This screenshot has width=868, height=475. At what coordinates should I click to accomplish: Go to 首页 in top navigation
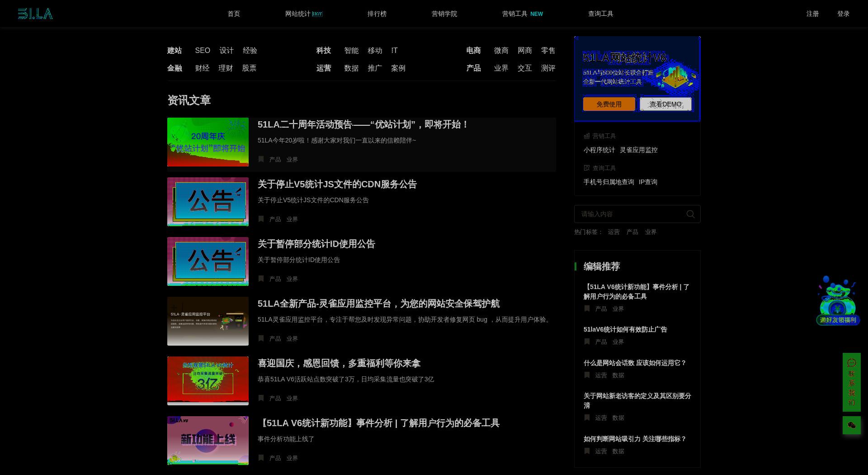[234, 14]
